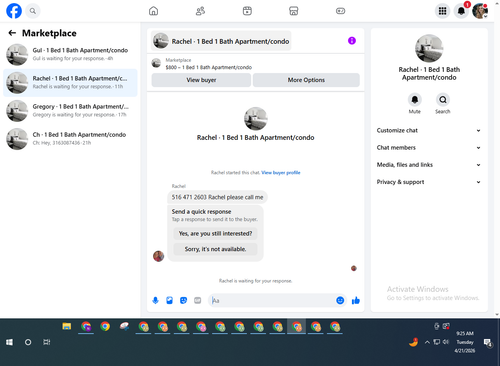Open the taskbar clock showing 9:25 AM
500x366 pixels.
click(465, 342)
